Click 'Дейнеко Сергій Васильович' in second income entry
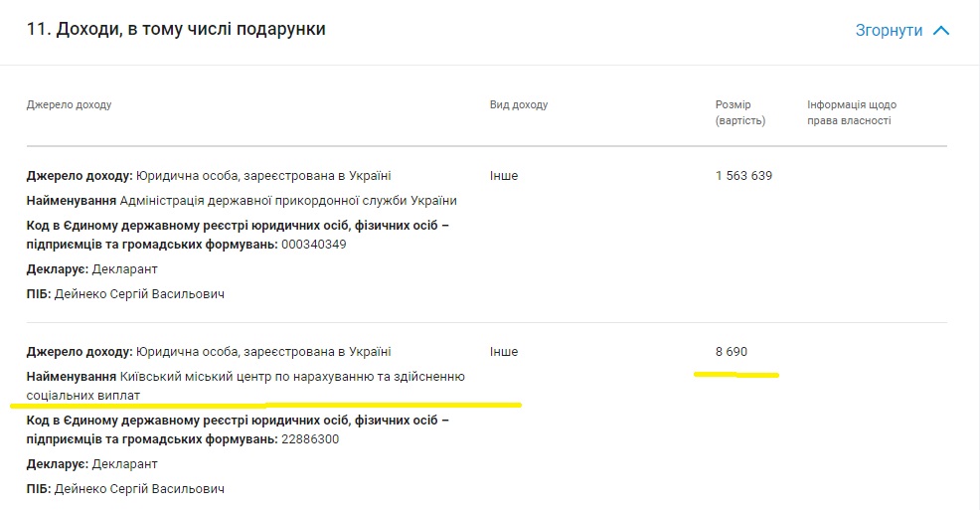980x510 pixels. (x=139, y=489)
